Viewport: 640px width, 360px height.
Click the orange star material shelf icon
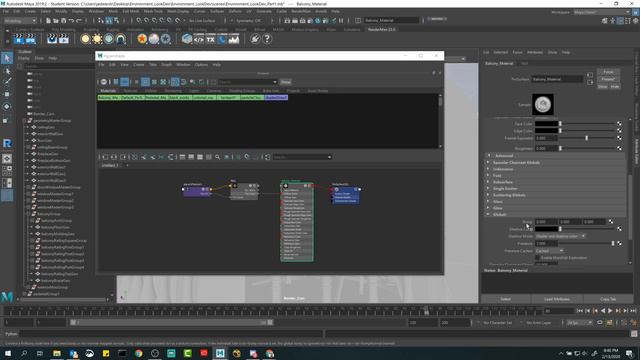pos(142,39)
